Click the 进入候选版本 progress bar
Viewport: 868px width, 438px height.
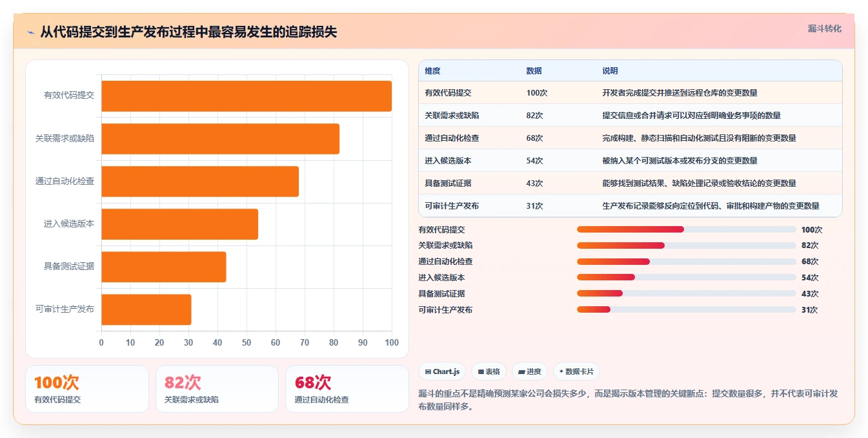click(x=687, y=277)
